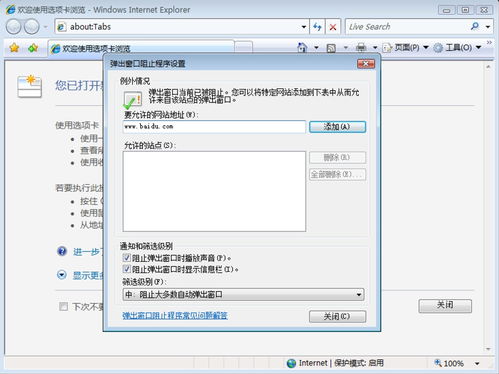
Task: Click the Internet zone globe icon in status bar
Action: pos(291,363)
